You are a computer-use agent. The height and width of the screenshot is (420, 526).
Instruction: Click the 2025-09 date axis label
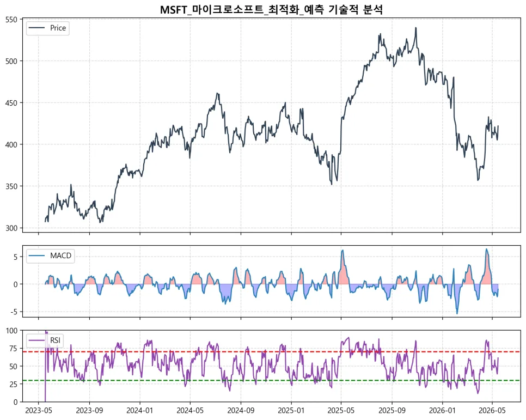click(x=392, y=411)
